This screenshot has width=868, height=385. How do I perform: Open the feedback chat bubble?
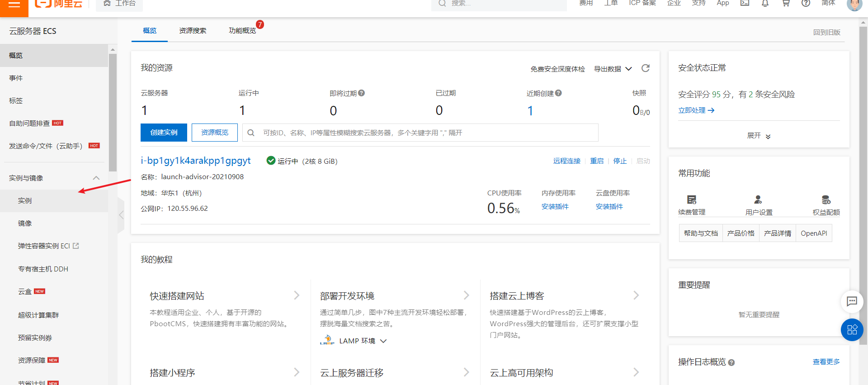point(852,301)
